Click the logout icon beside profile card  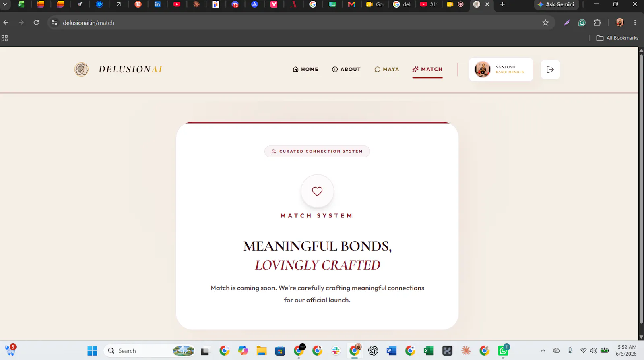point(550,69)
